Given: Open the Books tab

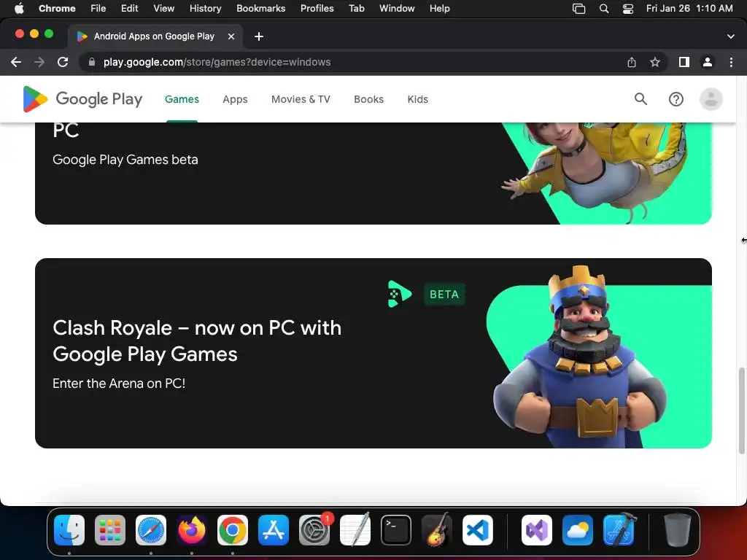Looking at the screenshot, I should coord(368,99).
